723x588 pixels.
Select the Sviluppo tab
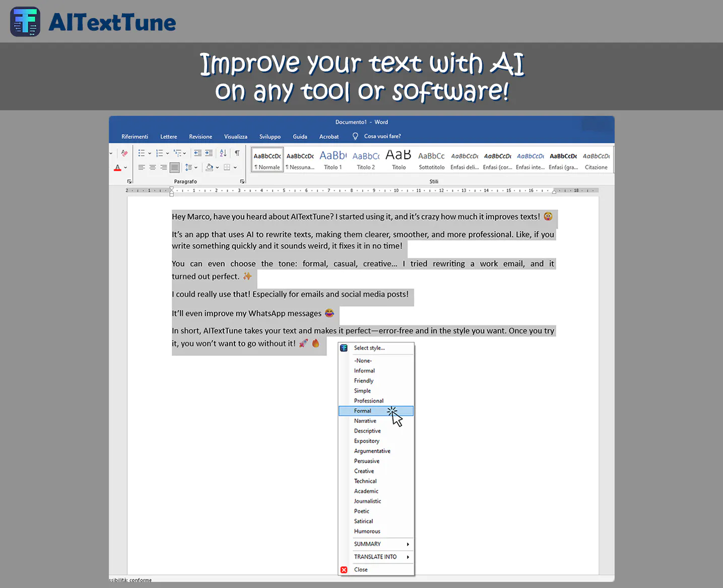270,136
